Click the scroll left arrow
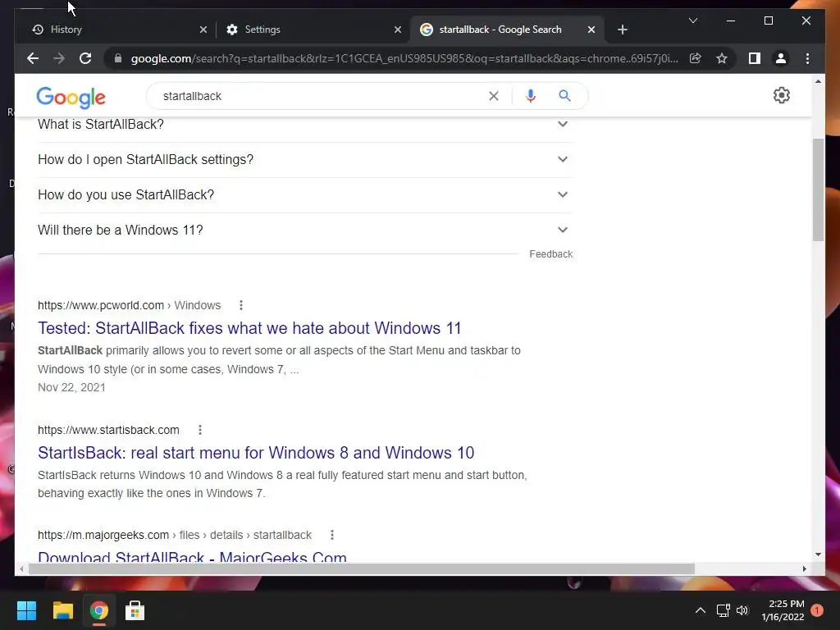This screenshot has width=840, height=630. 21,569
